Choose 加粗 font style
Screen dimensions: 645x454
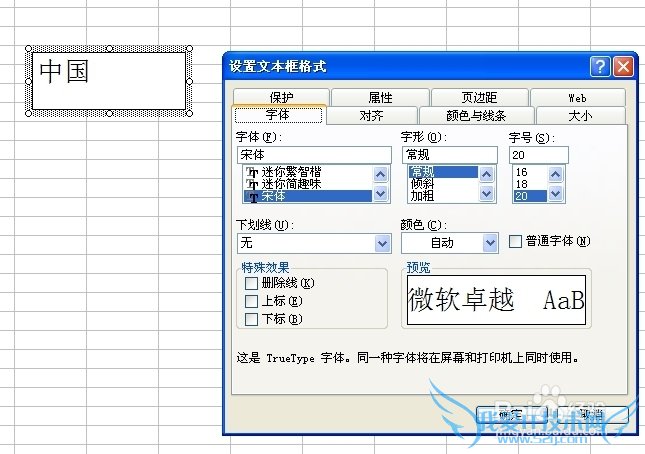[x=443, y=196]
